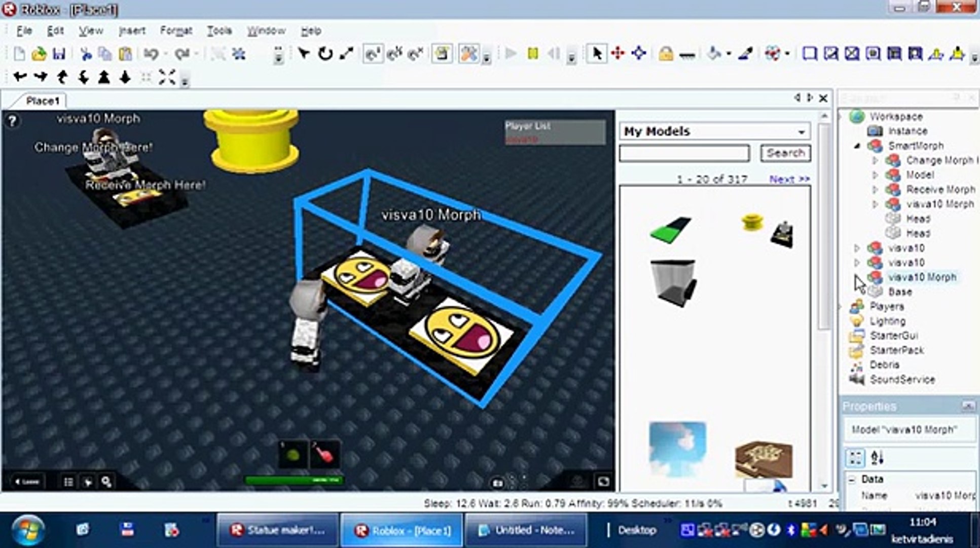Click the cut scissors icon
The width and height of the screenshot is (980, 548).
(86, 54)
